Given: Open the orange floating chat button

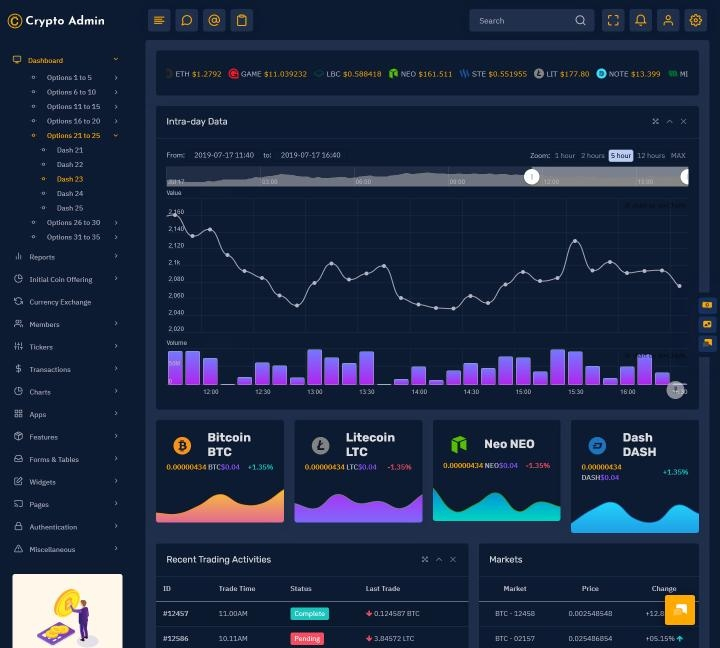Looking at the screenshot, I should (680, 610).
